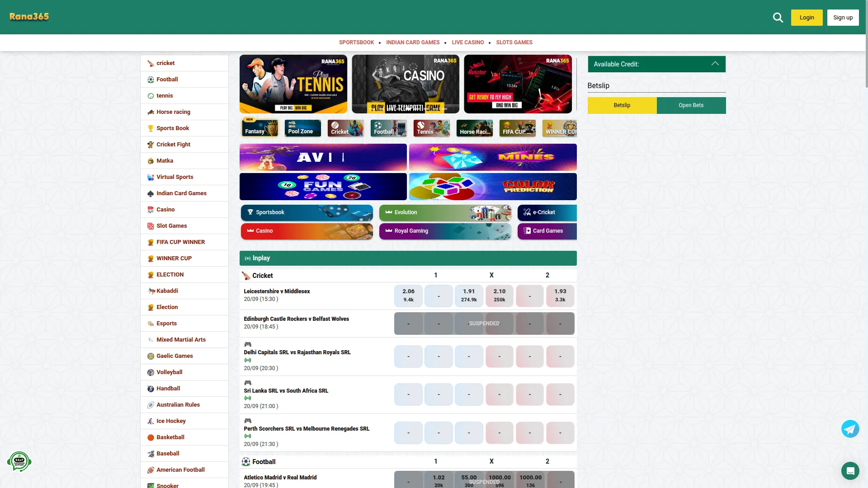868x488 pixels.
Task: Click tennis ball icon in sidebar
Action: tap(151, 96)
